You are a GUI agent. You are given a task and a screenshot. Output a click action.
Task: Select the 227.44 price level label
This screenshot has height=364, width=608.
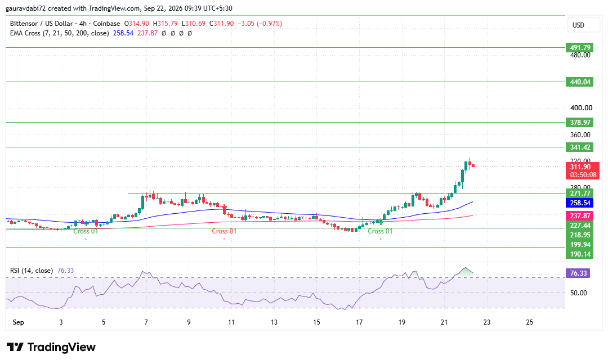click(580, 226)
